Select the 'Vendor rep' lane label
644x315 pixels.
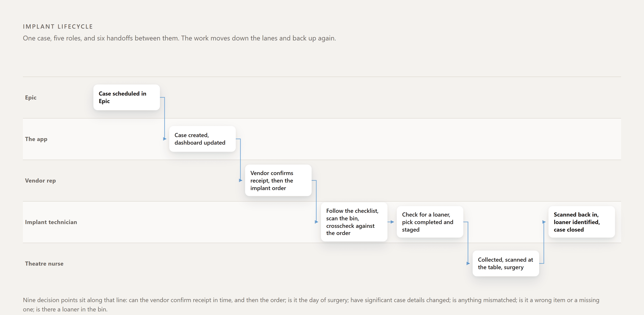point(40,181)
